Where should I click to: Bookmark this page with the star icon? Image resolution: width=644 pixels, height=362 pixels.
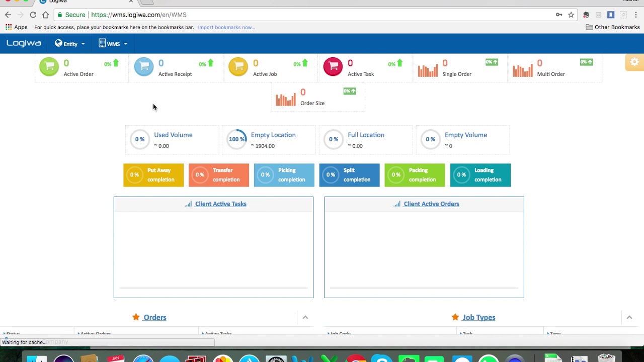(x=571, y=15)
